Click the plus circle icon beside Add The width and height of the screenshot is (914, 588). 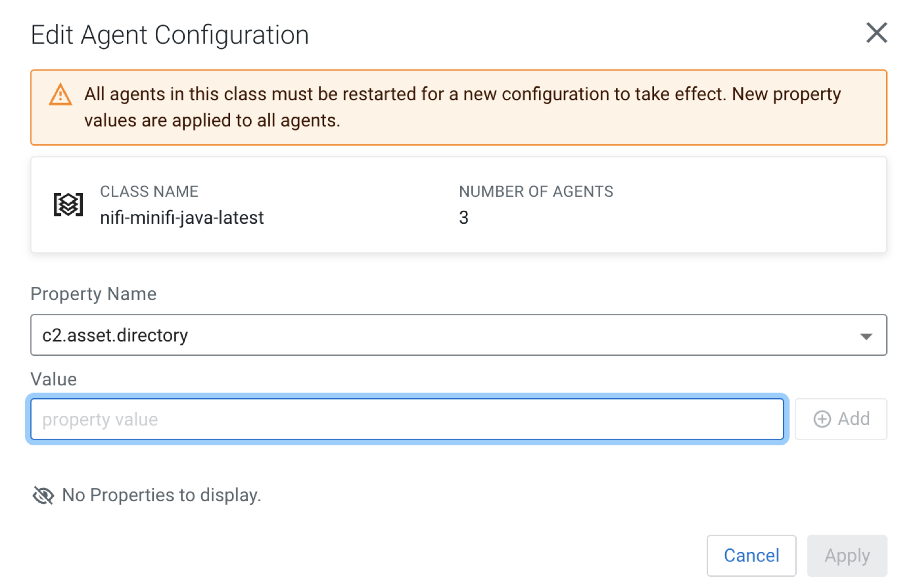tap(822, 419)
